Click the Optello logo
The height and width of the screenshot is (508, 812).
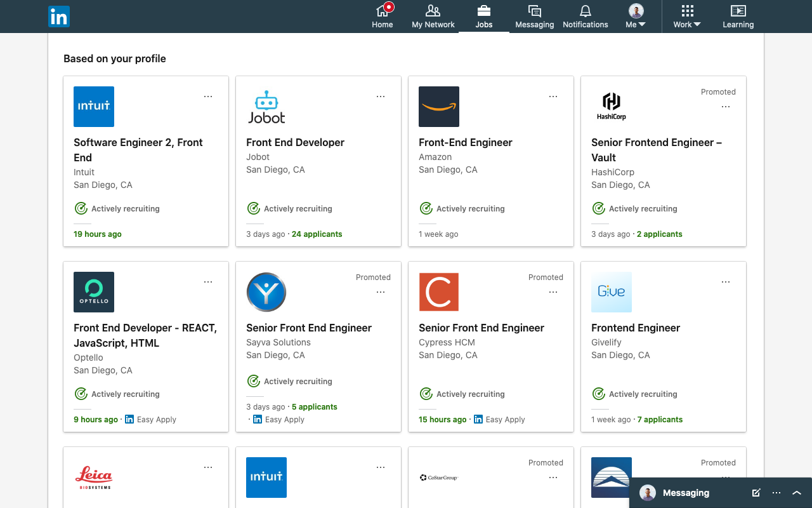pyautogui.click(x=94, y=292)
